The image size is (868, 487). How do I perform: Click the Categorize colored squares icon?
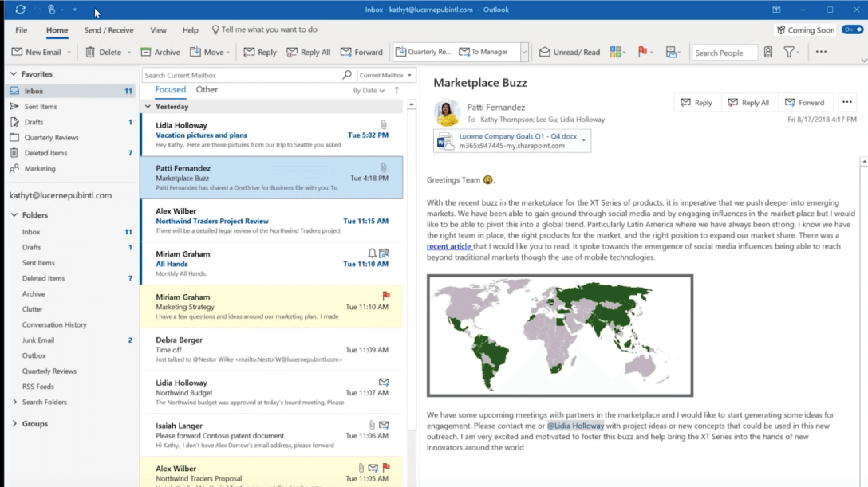tap(616, 53)
